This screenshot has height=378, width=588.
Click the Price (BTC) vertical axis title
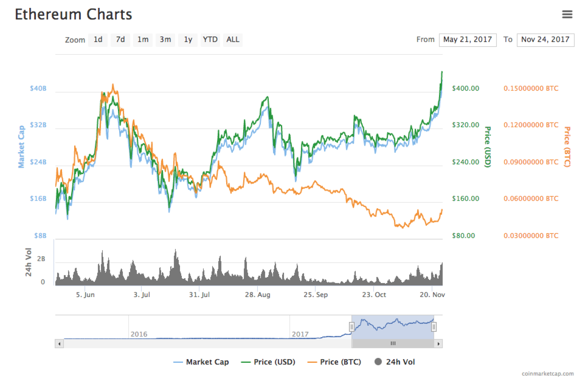567,147
